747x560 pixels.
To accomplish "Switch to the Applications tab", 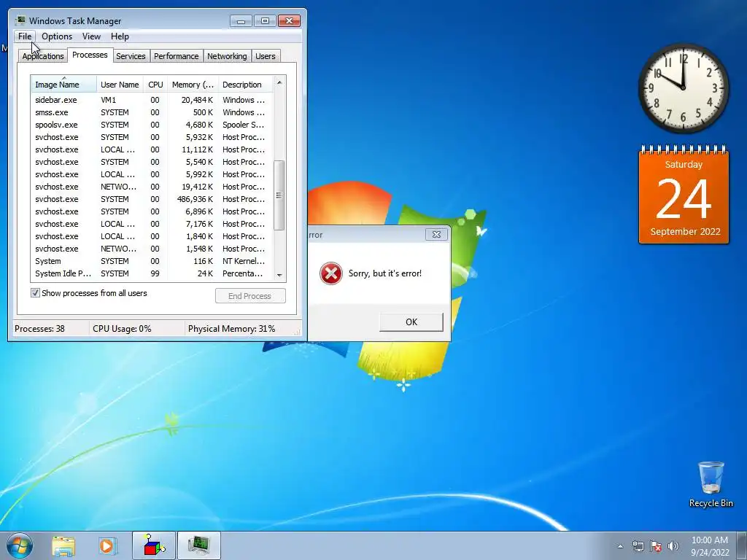I will [x=43, y=56].
